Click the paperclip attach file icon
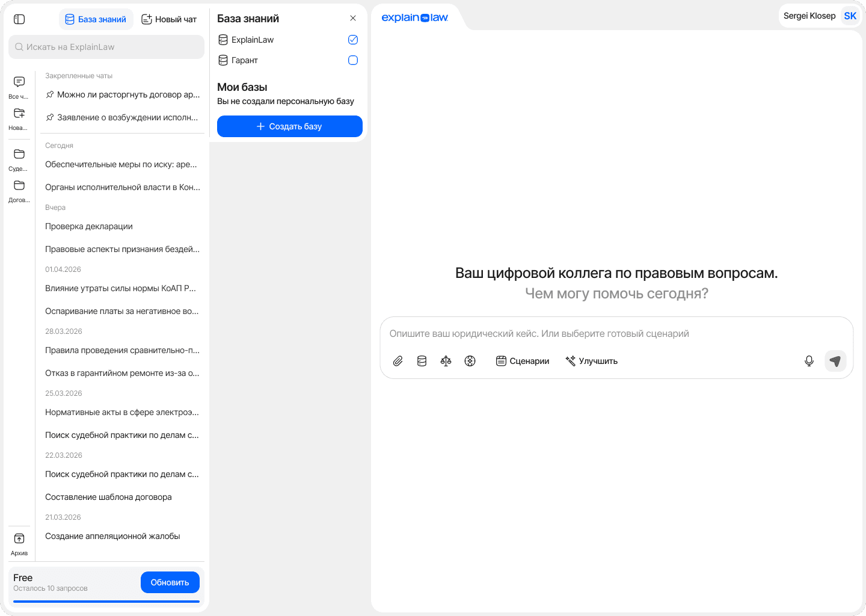866x616 pixels. [x=398, y=361]
